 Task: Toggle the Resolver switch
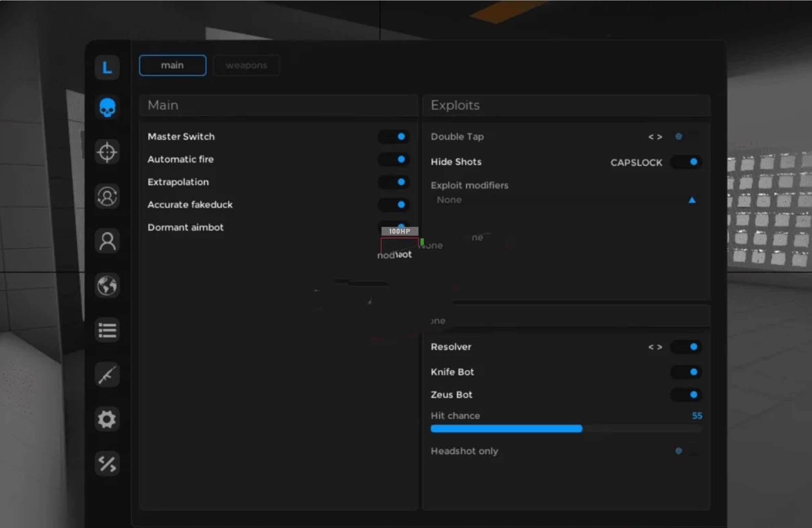[686, 347]
